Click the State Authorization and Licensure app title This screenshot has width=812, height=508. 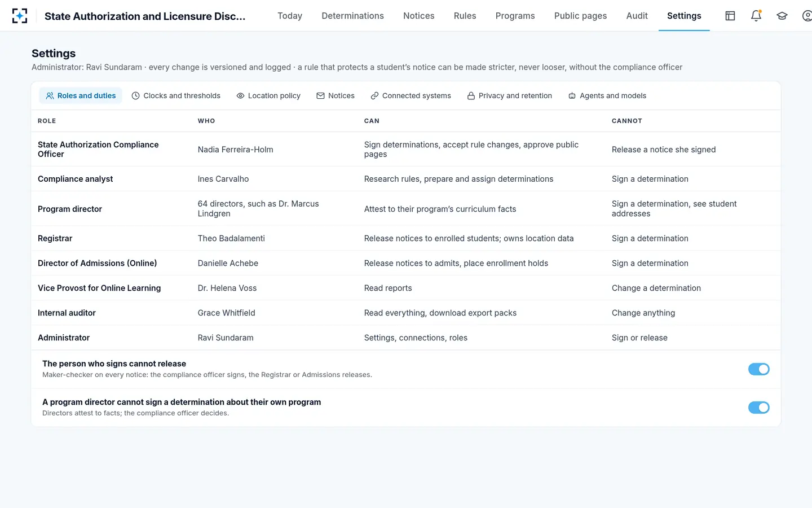[145, 16]
